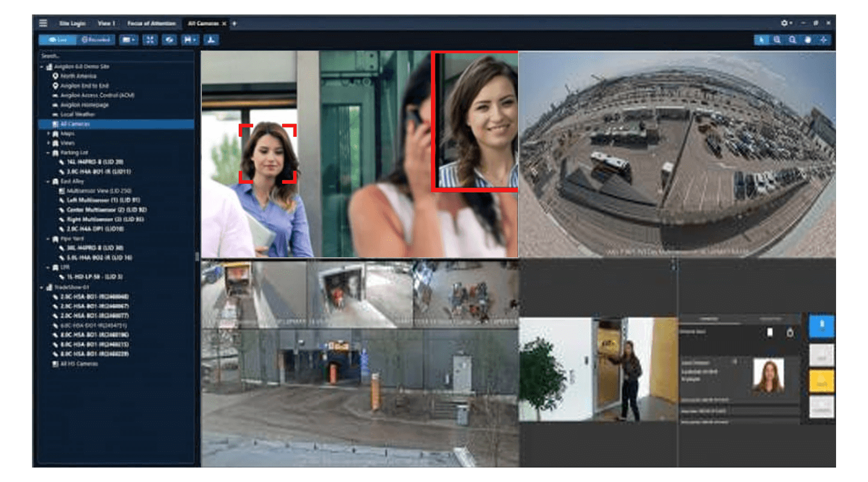Select the zoom-out magnifier tool
868x482 pixels.
(x=793, y=40)
